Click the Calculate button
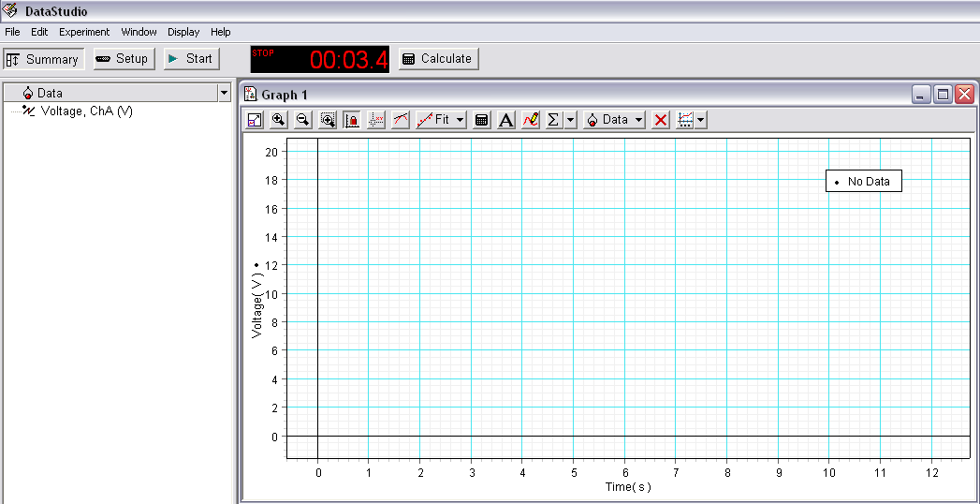 439,59
